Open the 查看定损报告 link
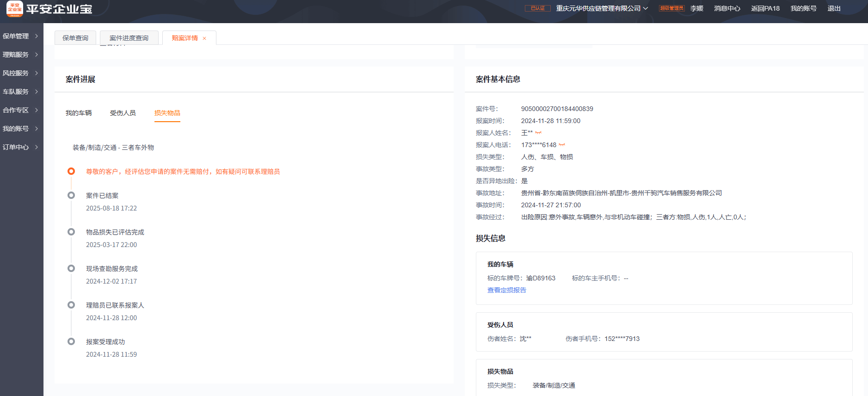 (x=506, y=290)
